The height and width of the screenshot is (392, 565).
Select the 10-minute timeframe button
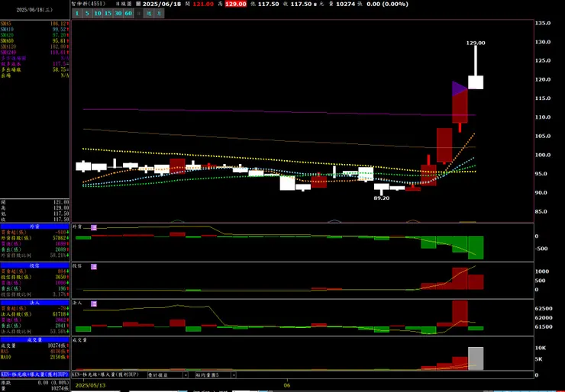point(98,14)
